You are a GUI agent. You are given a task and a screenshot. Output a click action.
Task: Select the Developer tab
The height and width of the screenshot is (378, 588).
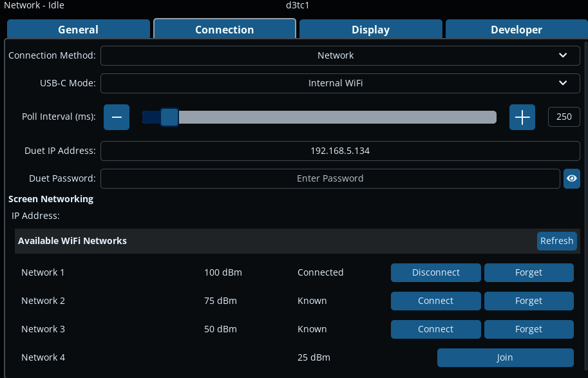coord(516,30)
